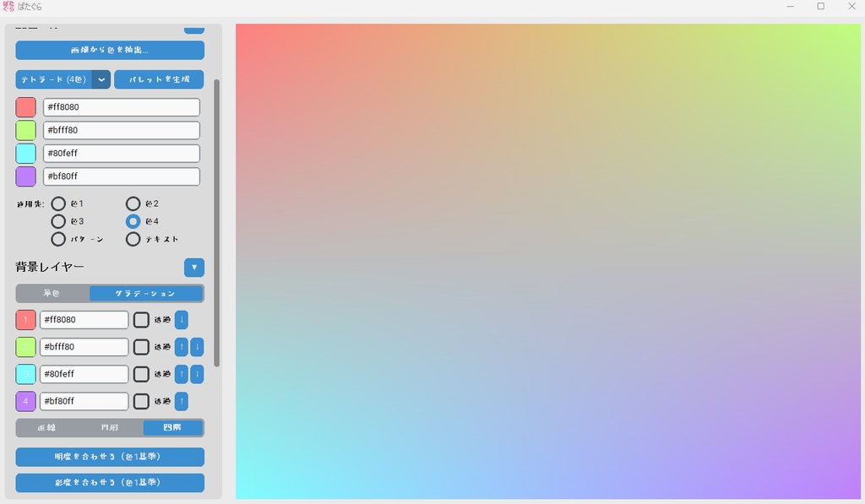
Task: Select 色1 as apply target
Action: [58, 204]
